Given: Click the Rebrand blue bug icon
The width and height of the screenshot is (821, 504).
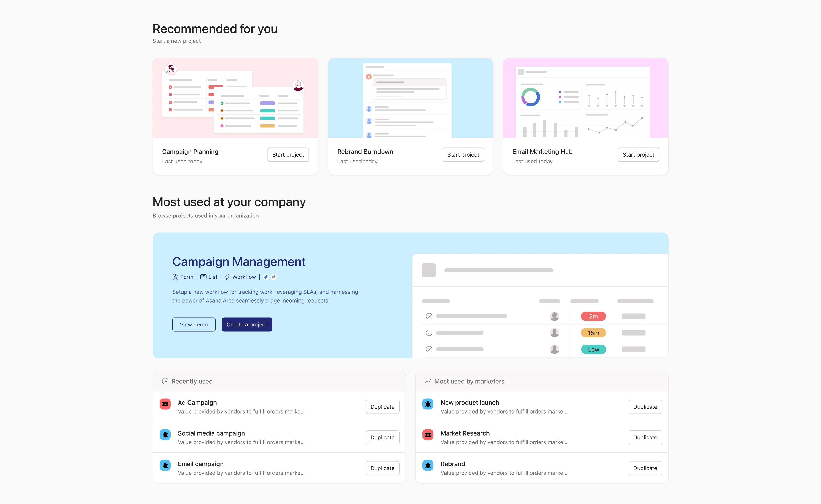Looking at the screenshot, I should (428, 465).
